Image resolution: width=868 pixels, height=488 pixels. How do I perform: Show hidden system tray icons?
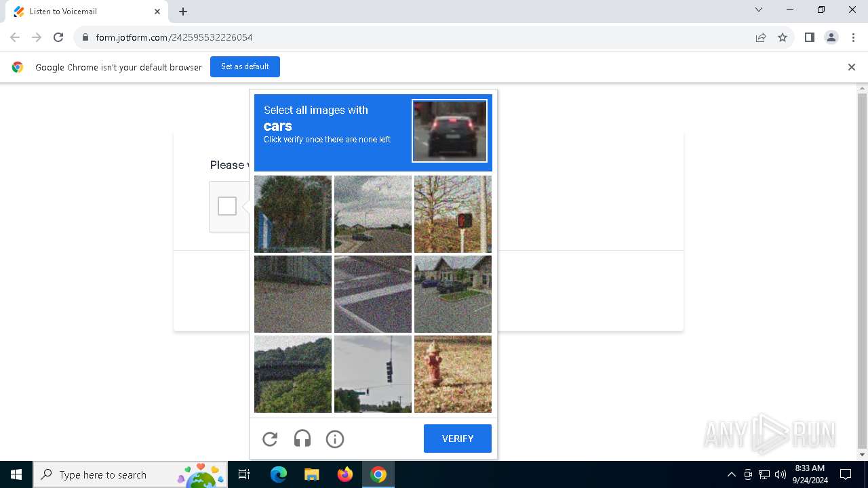pos(731,474)
